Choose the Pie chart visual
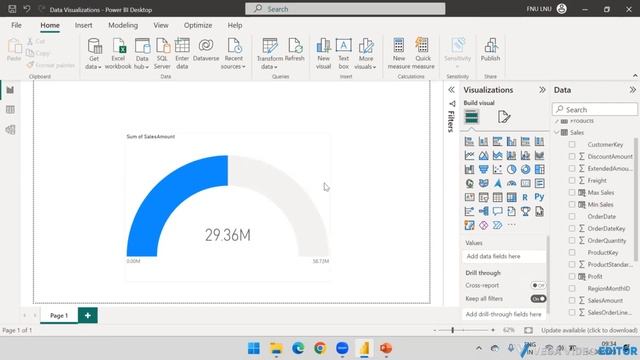640x360 pixels. coord(511,169)
